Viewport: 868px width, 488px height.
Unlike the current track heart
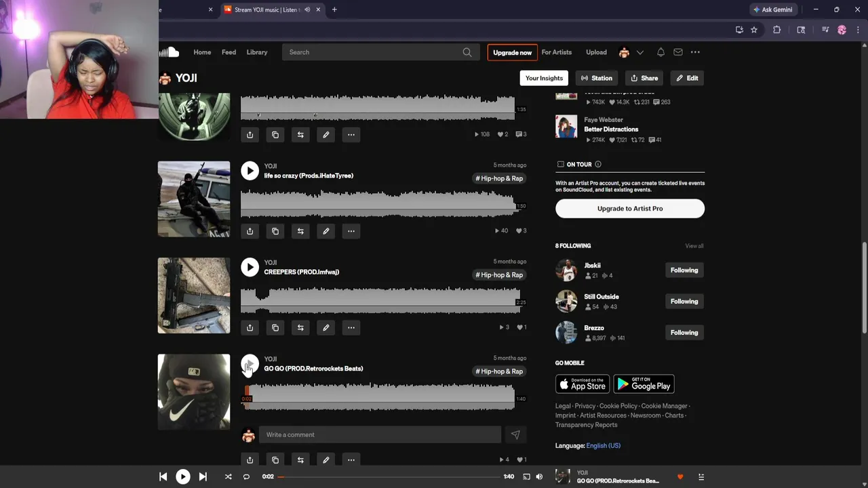click(680, 476)
